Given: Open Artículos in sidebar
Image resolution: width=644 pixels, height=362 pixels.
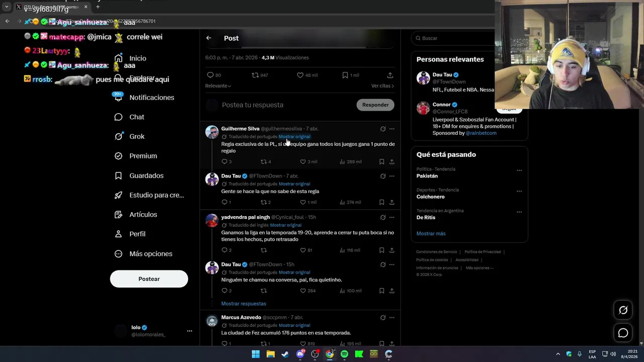Looking at the screenshot, I should [x=135, y=215].
